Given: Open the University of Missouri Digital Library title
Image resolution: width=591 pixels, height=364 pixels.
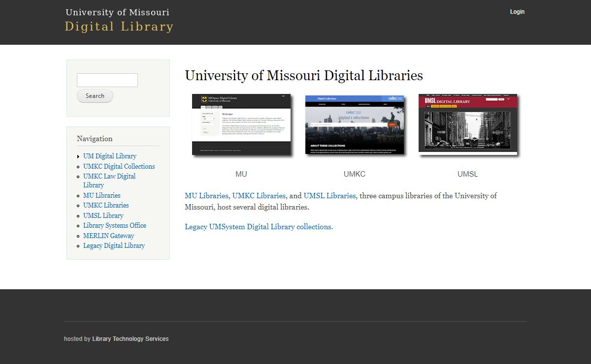Looking at the screenshot, I should point(119,20).
